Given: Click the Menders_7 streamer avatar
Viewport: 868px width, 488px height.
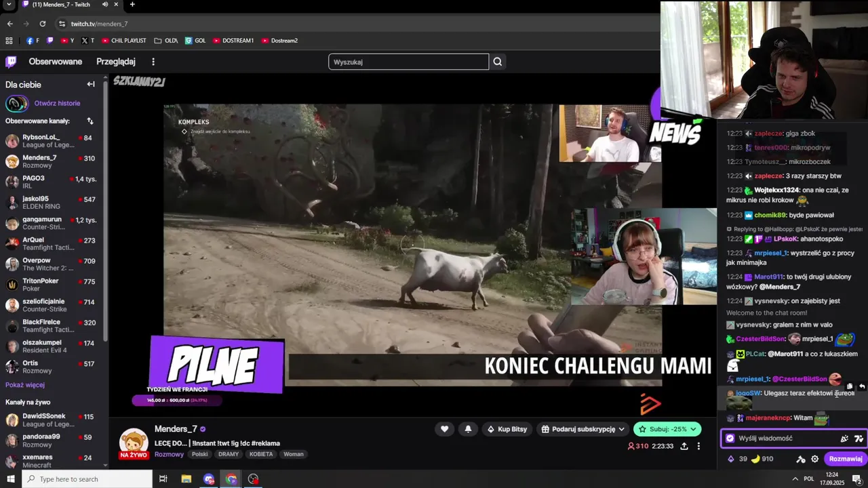Looking at the screenshot, I should (x=134, y=442).
